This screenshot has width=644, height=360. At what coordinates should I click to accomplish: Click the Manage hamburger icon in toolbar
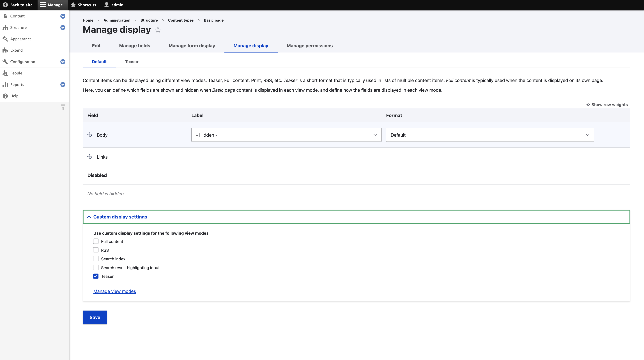tap(43, 5)
